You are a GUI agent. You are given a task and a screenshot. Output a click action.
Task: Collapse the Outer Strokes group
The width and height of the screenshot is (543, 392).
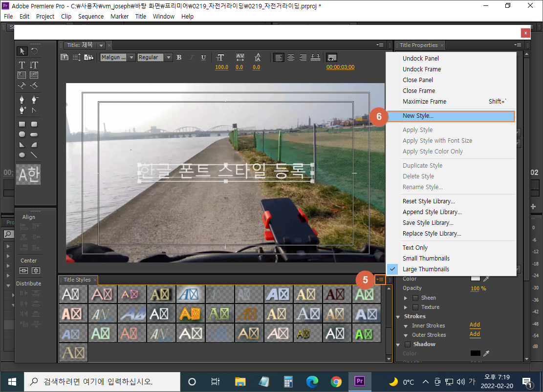(406, 335)
